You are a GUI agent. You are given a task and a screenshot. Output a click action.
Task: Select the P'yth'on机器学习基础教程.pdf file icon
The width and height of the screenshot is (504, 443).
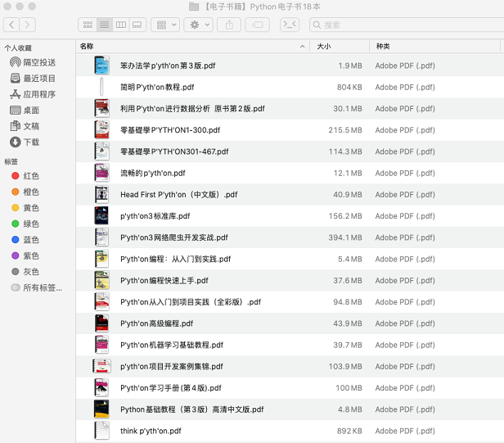[101, 345]
